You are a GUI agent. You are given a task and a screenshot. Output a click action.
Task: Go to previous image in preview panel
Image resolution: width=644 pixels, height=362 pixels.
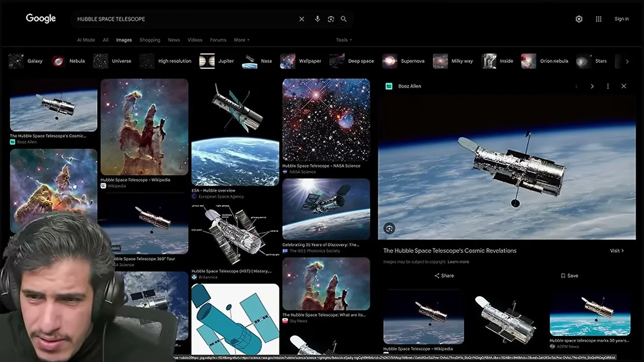click(577, 86)
